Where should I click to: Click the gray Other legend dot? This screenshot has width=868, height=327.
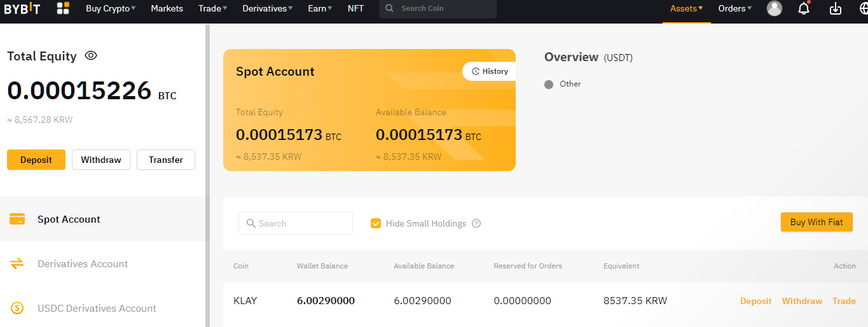(x=549, y=84)
